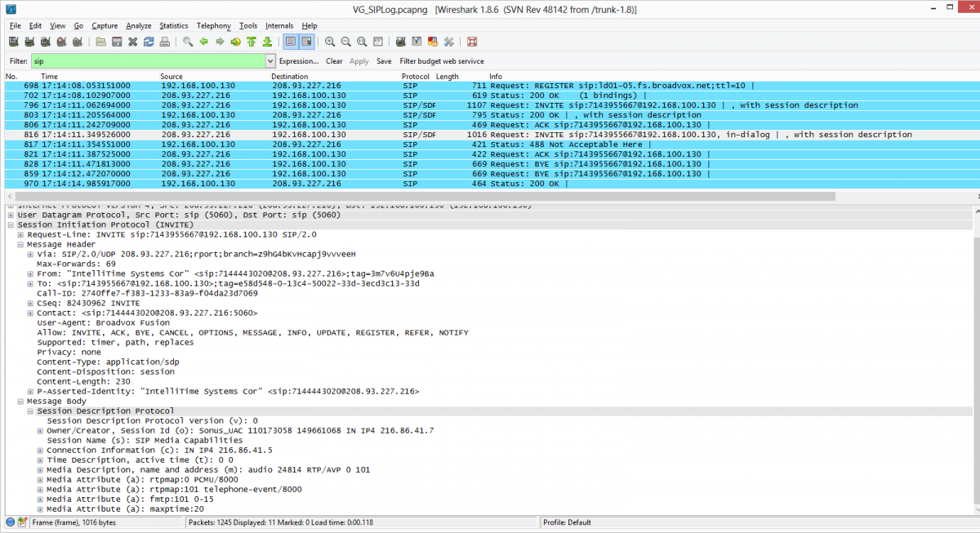Edit display filters icon
Image resolution: width=980 pixels, height=533 pixels.
[416, 42]
